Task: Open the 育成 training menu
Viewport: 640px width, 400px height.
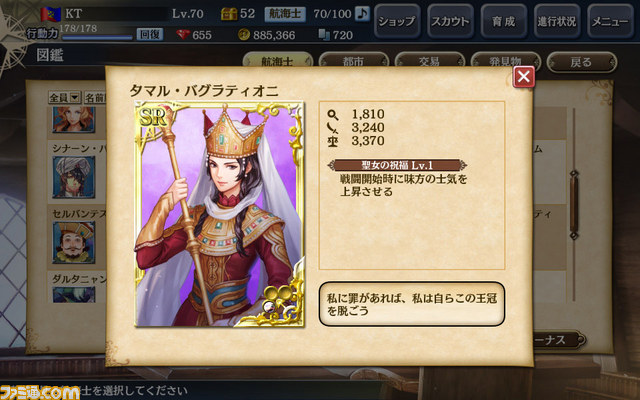Action: 504,21
